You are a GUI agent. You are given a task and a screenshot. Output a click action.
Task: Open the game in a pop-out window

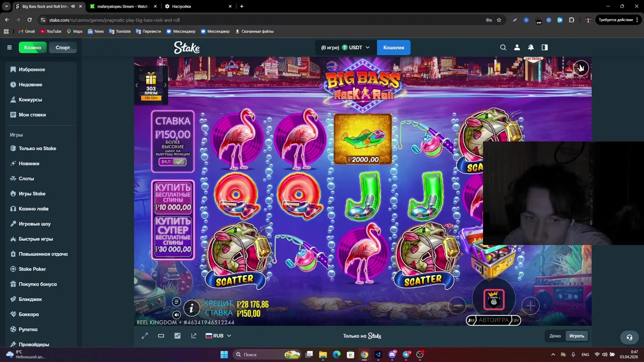[194, 336]
